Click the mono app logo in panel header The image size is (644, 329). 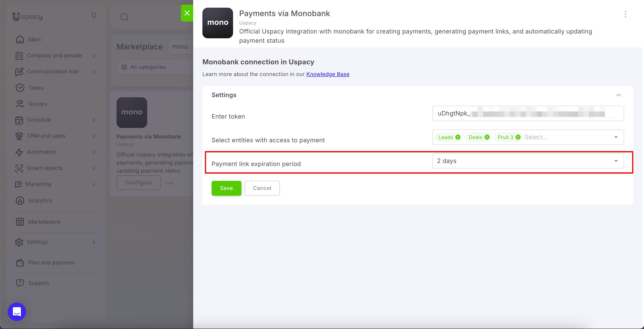tap(218, 23)
